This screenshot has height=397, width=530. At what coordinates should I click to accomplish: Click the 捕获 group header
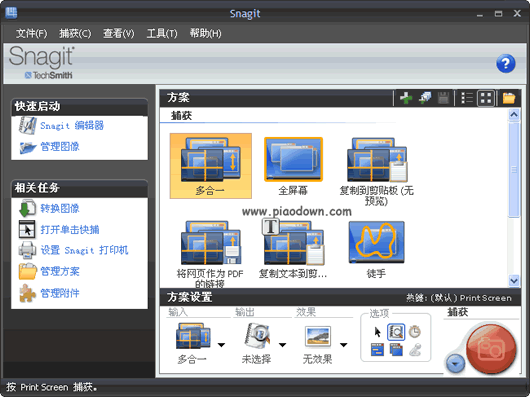(x=458, y=312)
